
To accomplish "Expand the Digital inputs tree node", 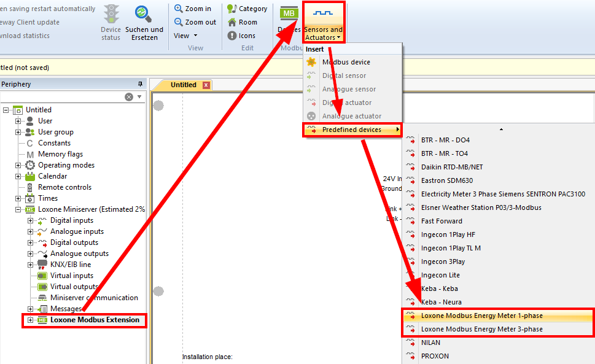I will 30,220.
